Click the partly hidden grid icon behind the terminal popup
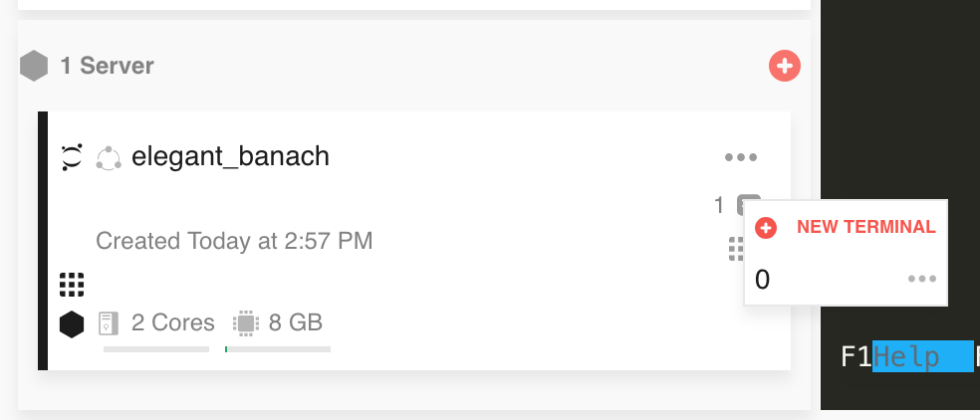This screenshot has width=980, height=420. (736, 248)
